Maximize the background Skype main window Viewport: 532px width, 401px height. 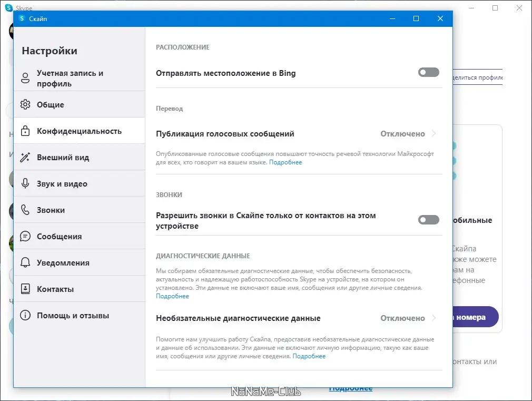(495, 8)
